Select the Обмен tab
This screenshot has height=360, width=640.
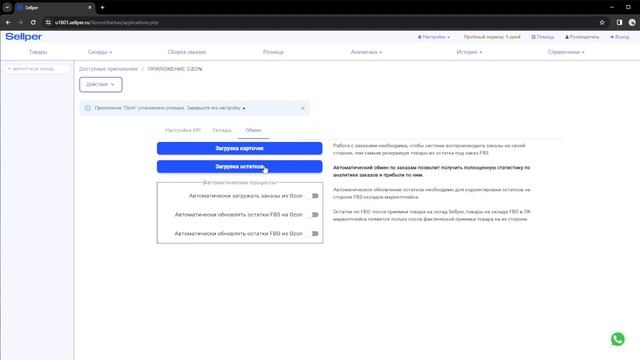[253, 130]
